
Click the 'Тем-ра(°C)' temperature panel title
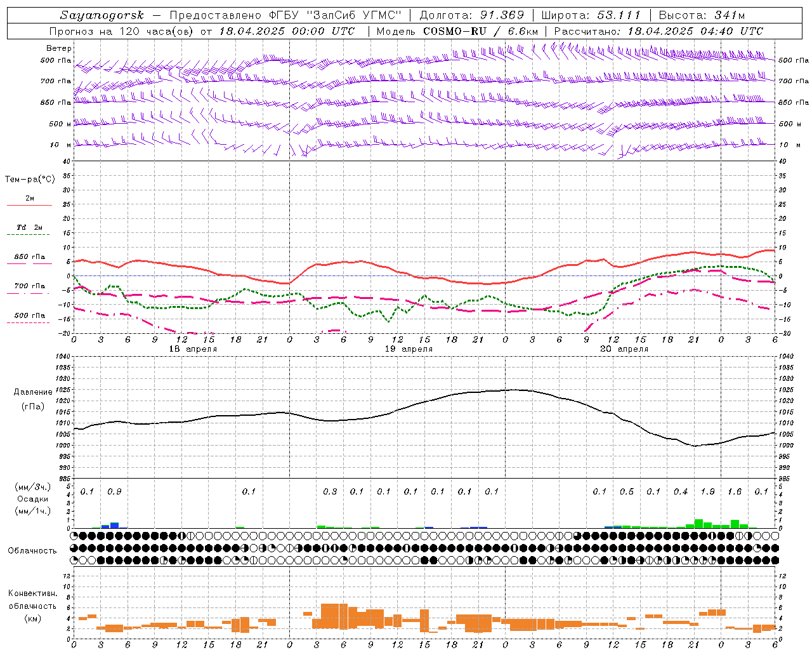coord(30,180)
